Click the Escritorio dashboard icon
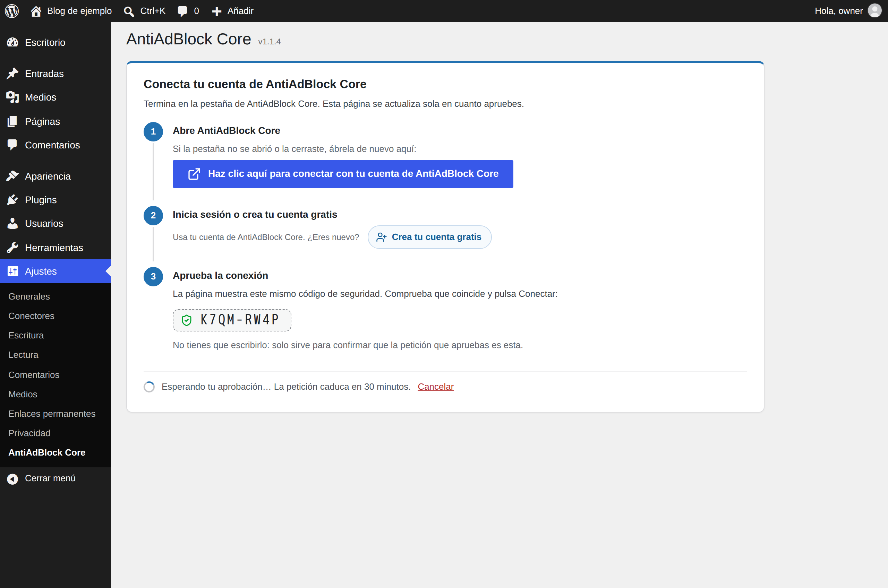This screenshot has height=588, width=888. coord(12,42)
